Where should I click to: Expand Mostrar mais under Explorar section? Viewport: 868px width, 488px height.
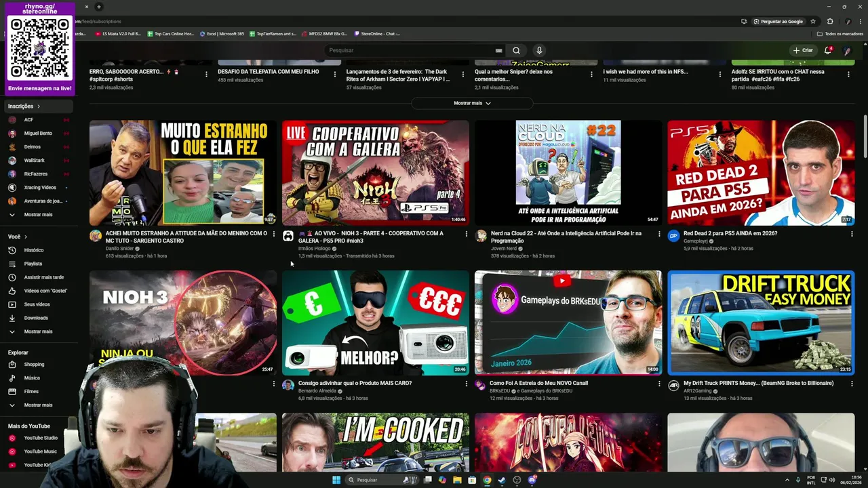click(37, 405)
